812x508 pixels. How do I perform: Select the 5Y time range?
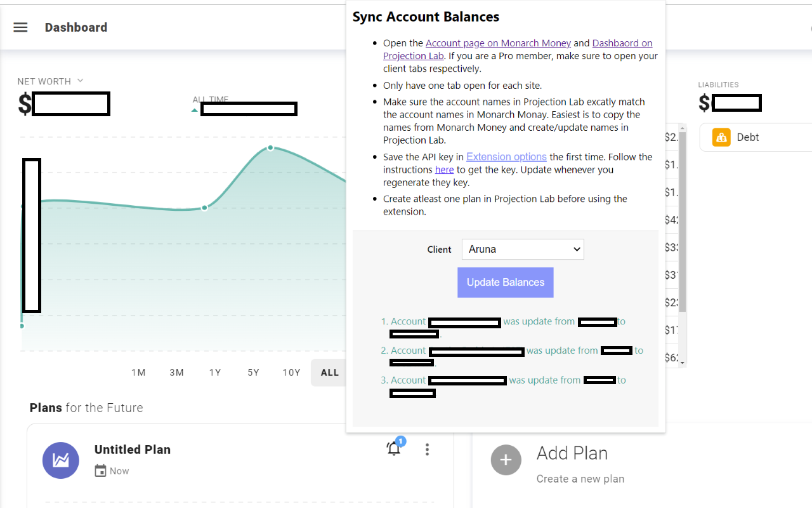click(253, 373)
